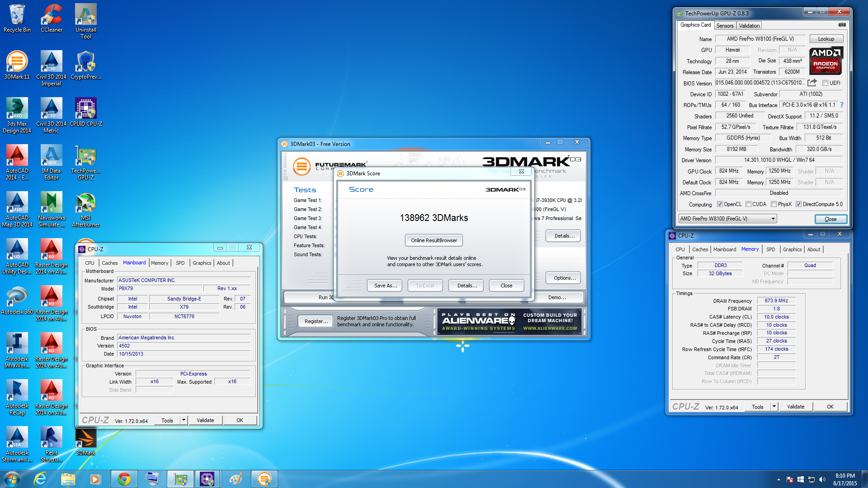Click Validate in the Mainboard CPU-Z window
The height and width of the screenshot is (488, 868).
click(x=205, y=420)
